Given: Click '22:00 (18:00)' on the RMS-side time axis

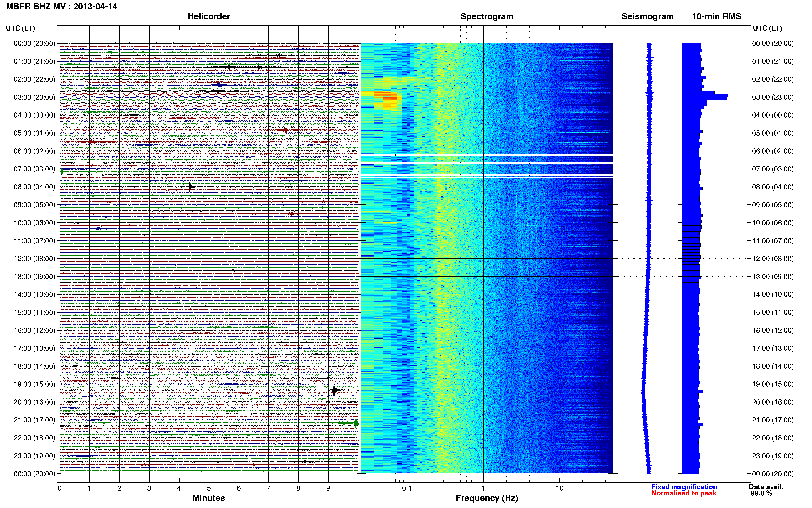Looking at the screenshot, I should point(773,438).
